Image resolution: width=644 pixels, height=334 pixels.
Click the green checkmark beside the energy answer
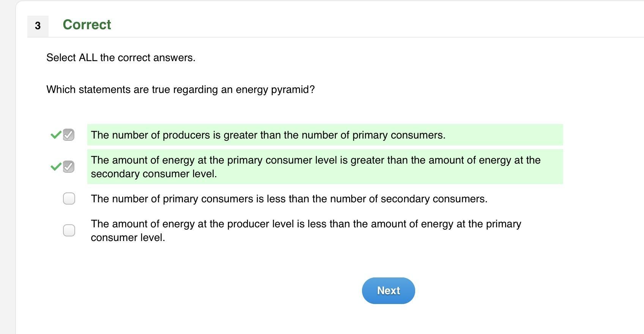pos(56,167)
